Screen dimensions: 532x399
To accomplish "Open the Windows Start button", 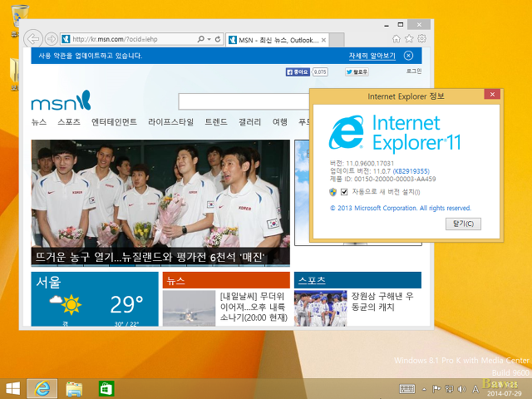I will 13,389.
